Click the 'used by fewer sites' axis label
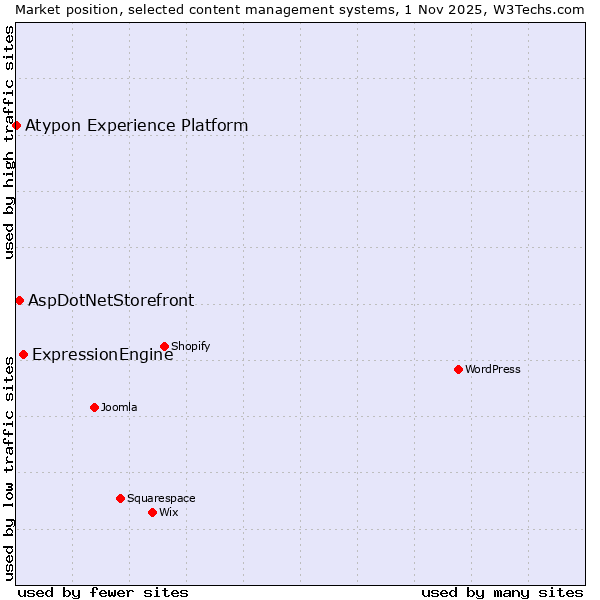Viewport: 600px width, 600px height. pos(103,592)
